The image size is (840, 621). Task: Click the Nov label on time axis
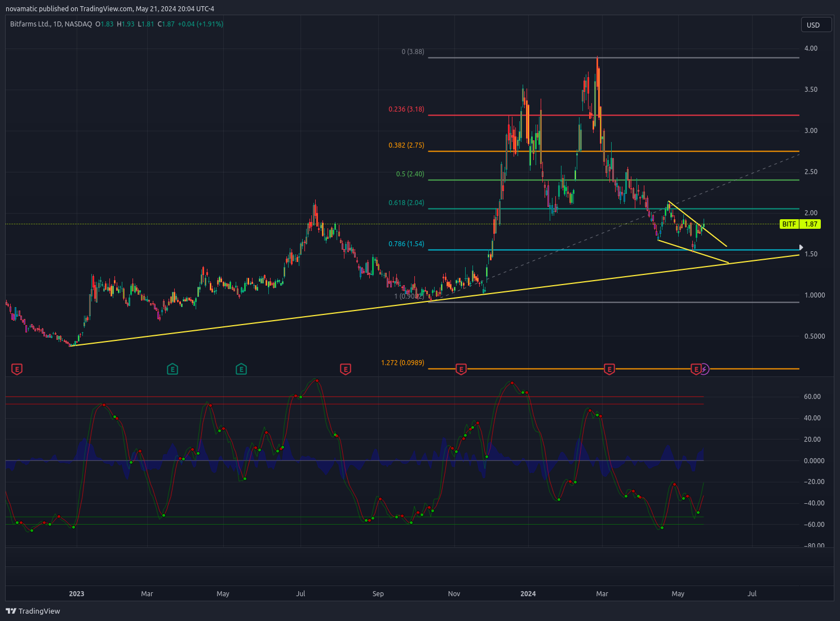(454, 594)
